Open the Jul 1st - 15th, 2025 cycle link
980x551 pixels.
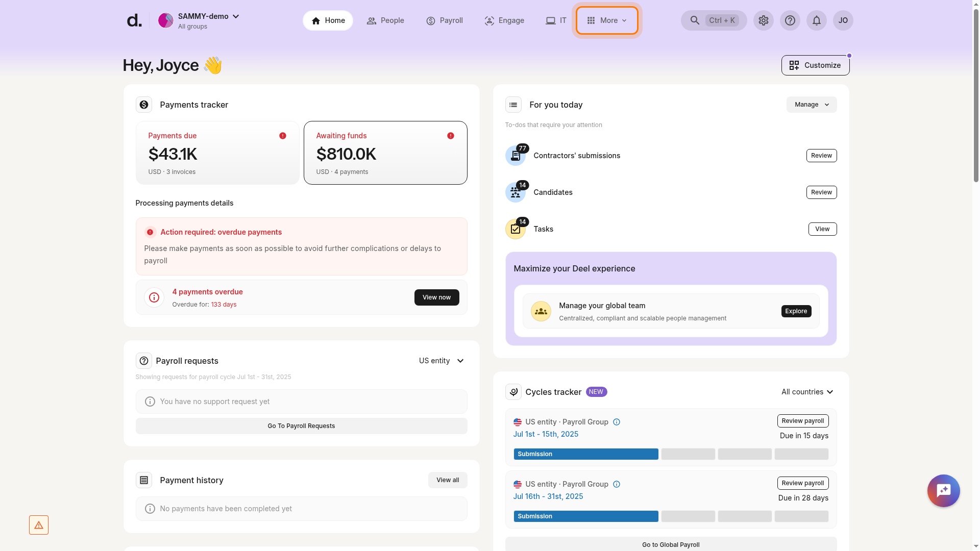[546, 434]
